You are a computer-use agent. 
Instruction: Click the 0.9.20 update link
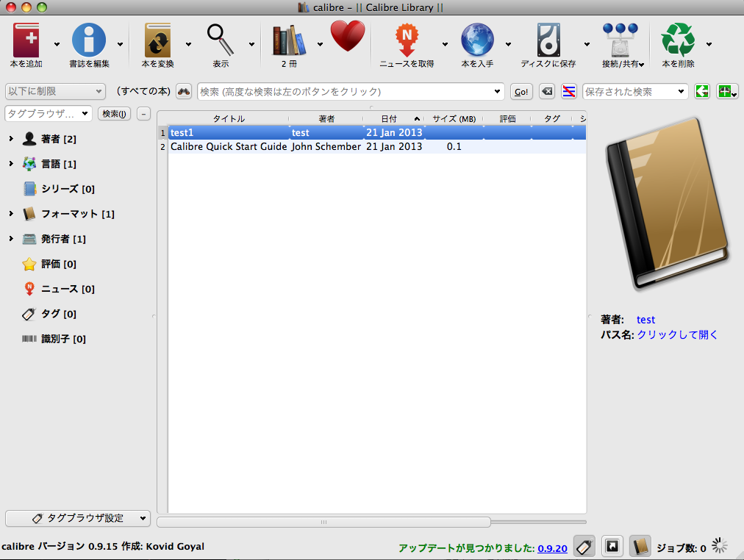(552, 548)
